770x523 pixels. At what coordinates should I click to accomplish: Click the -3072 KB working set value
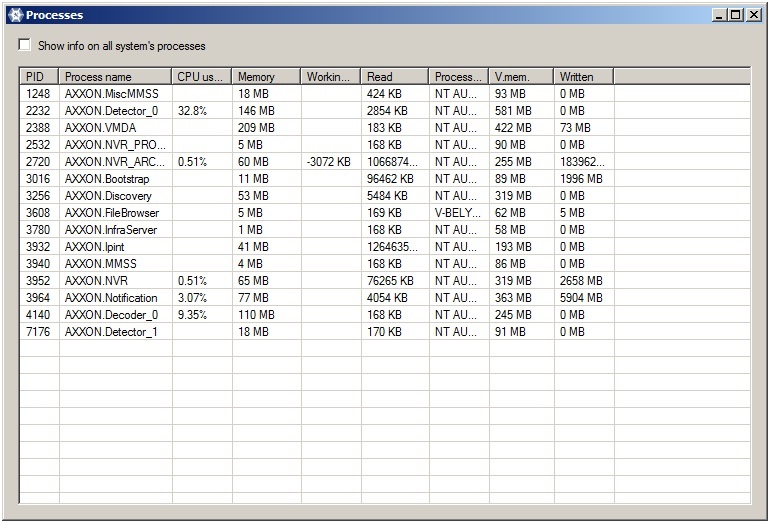(x=329, y=162)
